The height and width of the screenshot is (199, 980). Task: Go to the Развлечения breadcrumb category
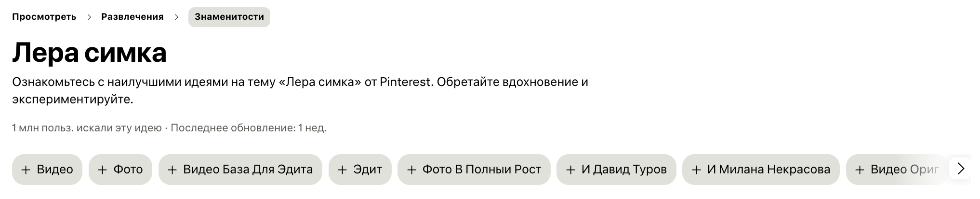coord(132,17)
